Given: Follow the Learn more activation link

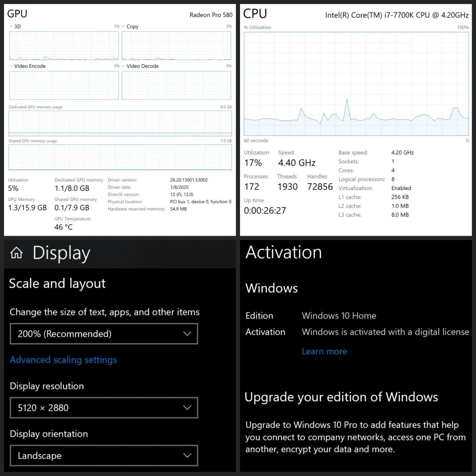Looking at the screenshot, I should point(324,351).
